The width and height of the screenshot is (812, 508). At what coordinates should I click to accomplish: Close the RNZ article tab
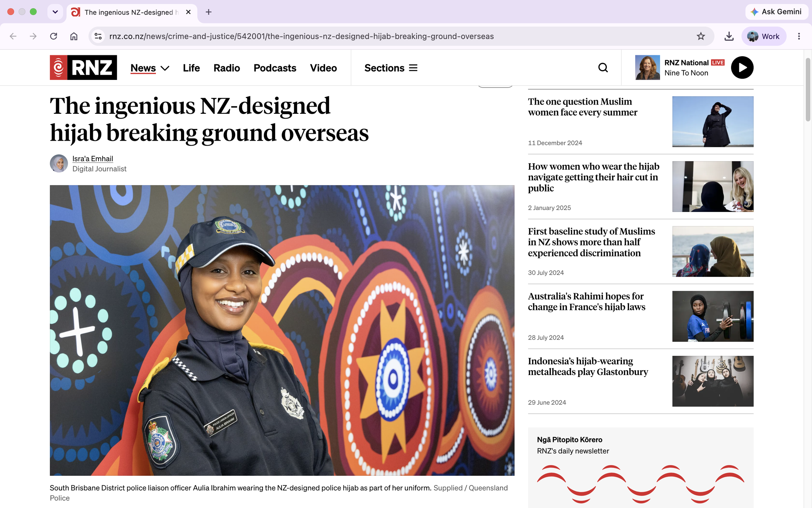click(x=188, y=12)
